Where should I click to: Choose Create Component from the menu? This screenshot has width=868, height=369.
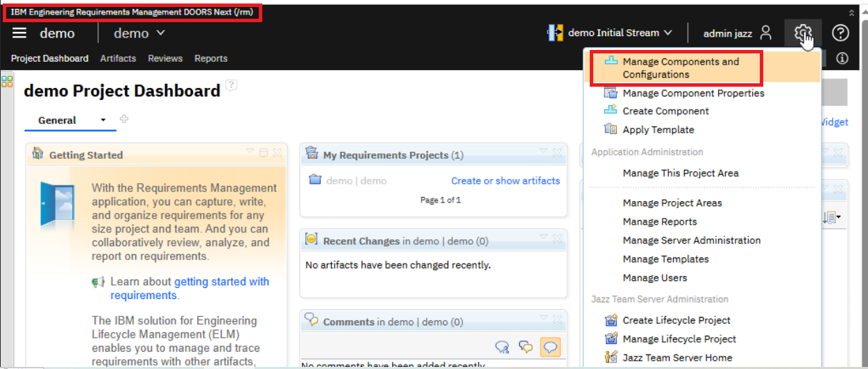[665, 111]
